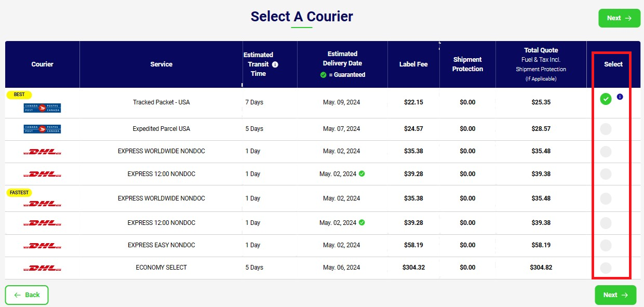Viewport: 644px width, 307px height.
Task: Click the Estimated Transit Time info icon
Action: (275, 64)
